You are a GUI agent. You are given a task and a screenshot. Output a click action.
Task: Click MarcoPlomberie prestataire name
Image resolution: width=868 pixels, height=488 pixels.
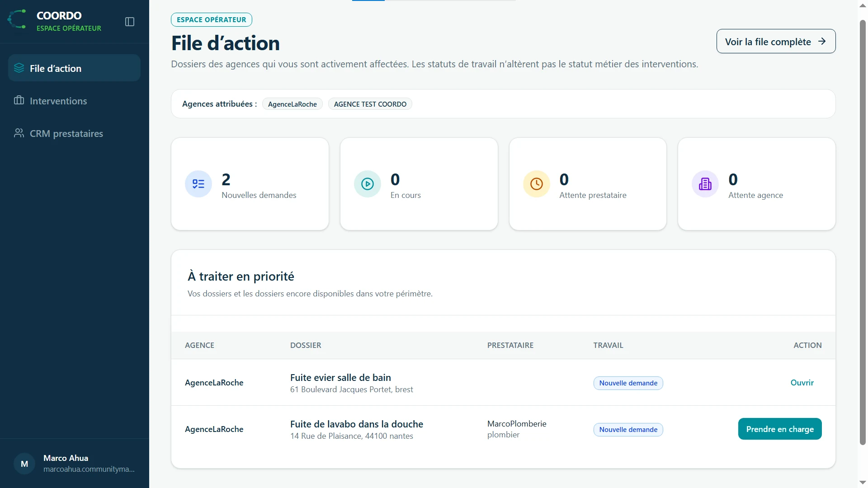[517, 423]
